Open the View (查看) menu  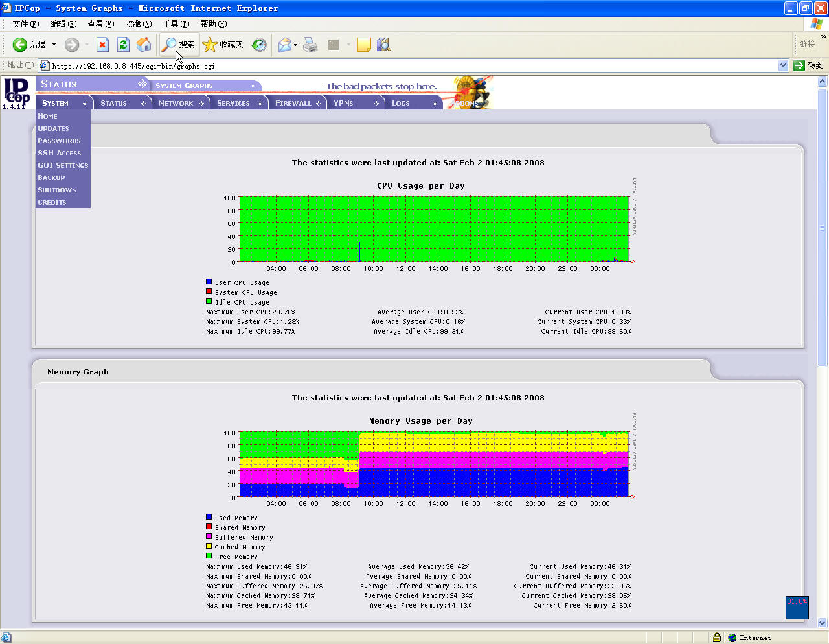coord(101,24)
